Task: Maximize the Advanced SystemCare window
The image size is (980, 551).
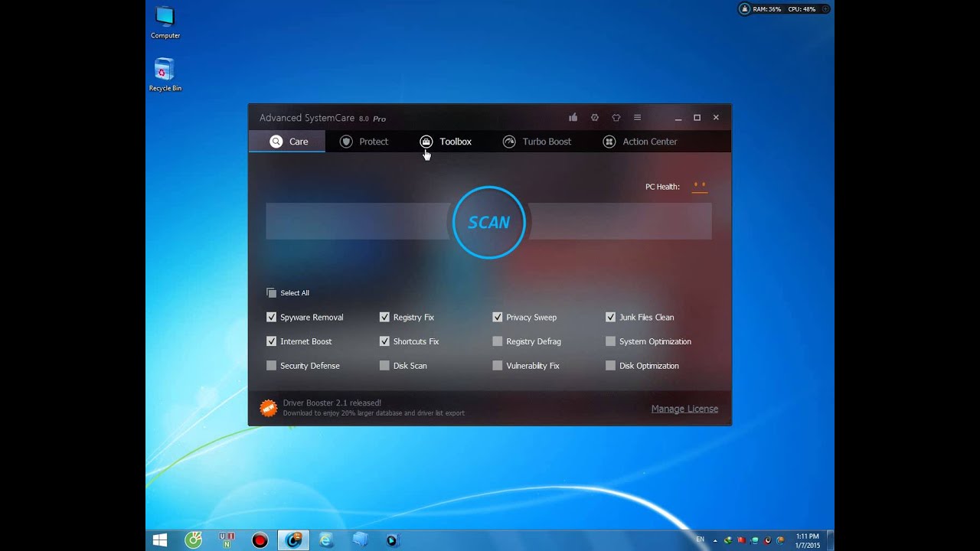Action: (x=697, y=118)
